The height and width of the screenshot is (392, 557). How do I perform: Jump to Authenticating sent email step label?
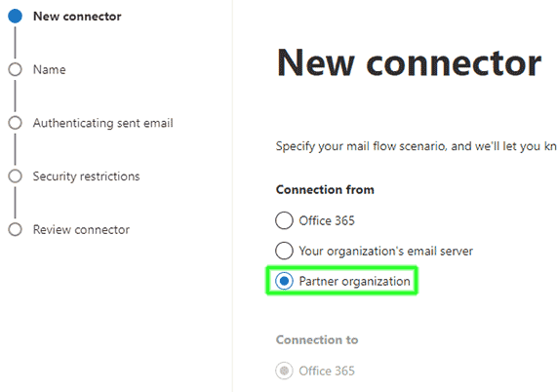pos(103,123)
